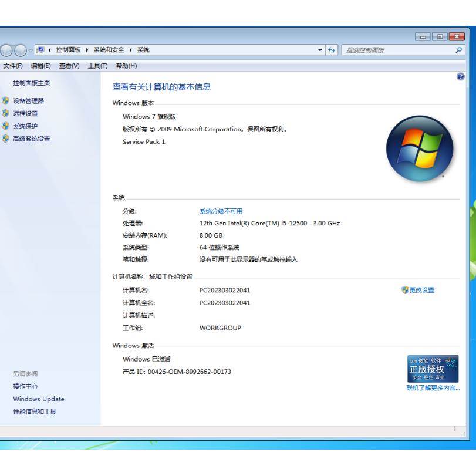This screenshot has height=476, width=476.
Task: Click the shield icon beside 远程设置
Action: coord(5,113)
